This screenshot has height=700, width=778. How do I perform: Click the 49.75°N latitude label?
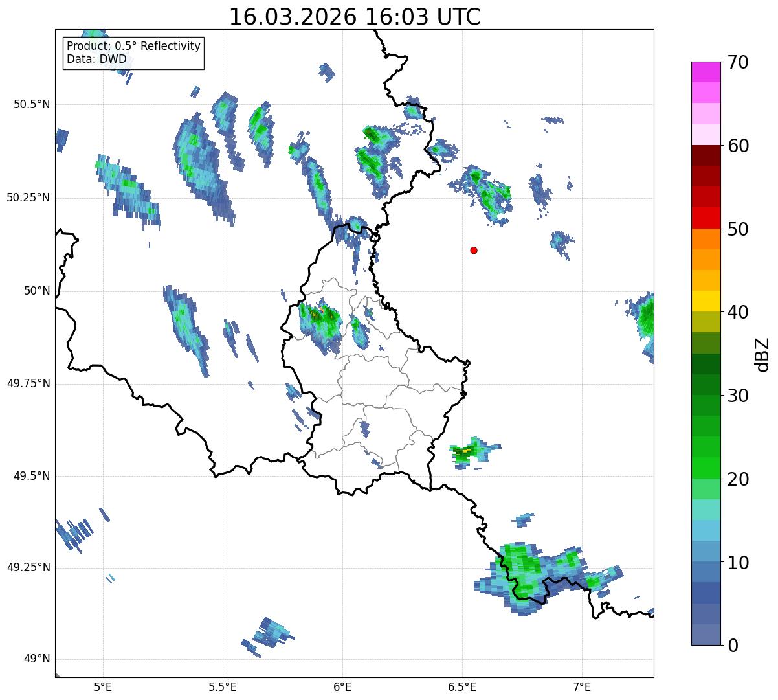coord(28,383)
